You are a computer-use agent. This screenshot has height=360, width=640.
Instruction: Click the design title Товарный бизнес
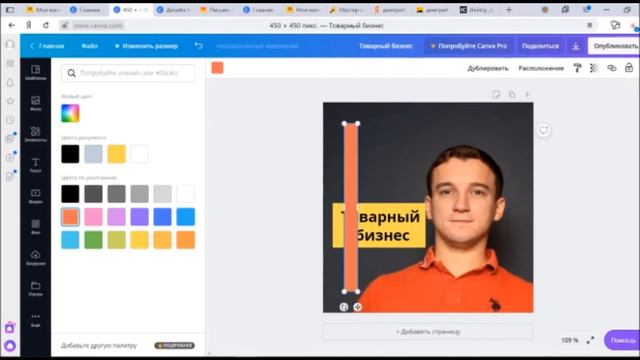(x=386, y=46)
